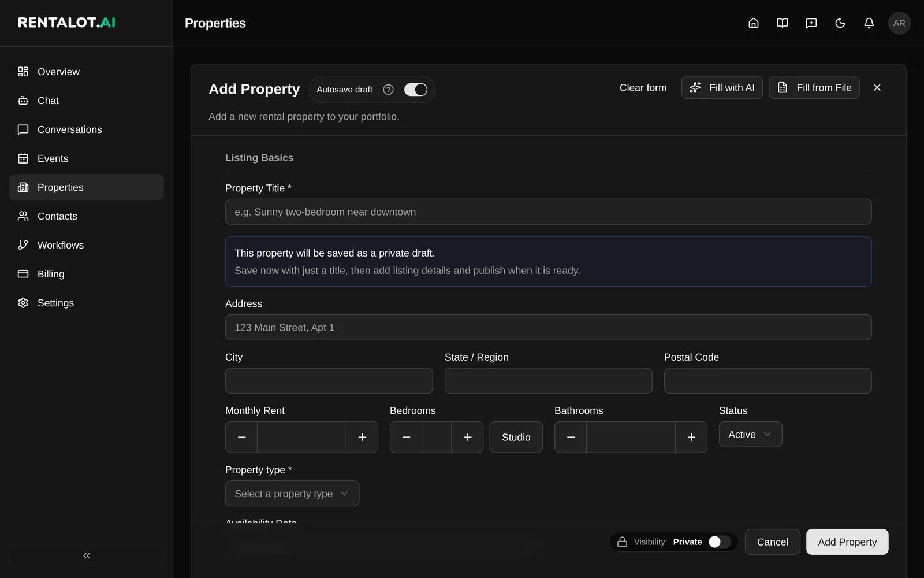Open the AR user avatar menu
924x578 pixels.
coord(899,23)
